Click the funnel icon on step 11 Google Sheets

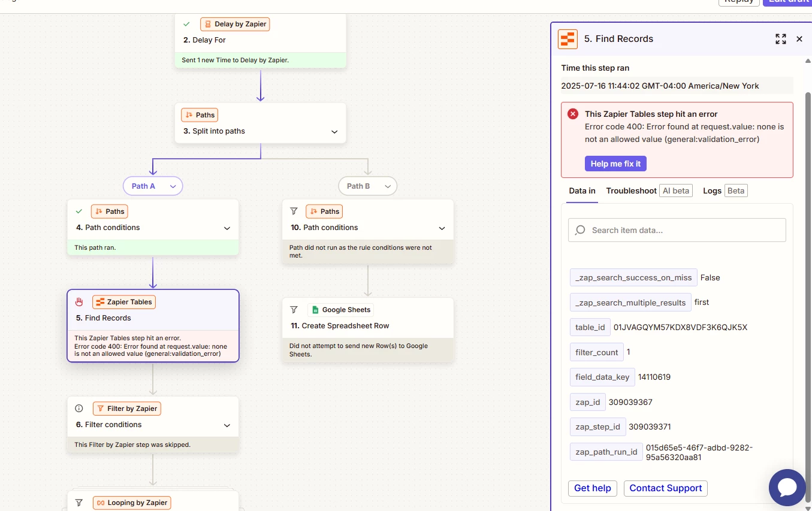(294, 310)
